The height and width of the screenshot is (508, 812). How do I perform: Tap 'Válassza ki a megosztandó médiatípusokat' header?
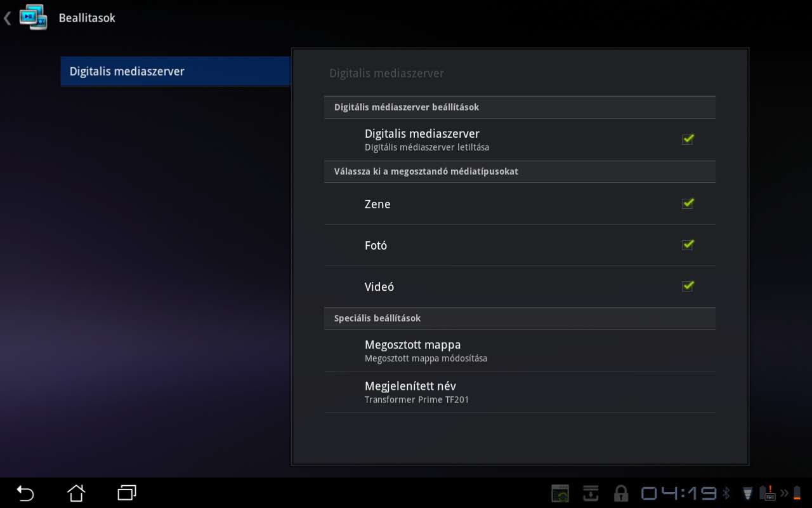[x=426, y=171]
